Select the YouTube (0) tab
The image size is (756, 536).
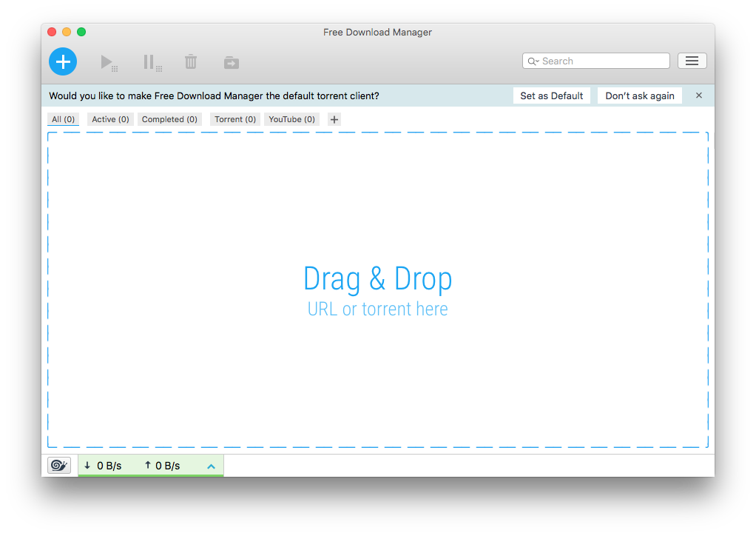coord(291,119)
